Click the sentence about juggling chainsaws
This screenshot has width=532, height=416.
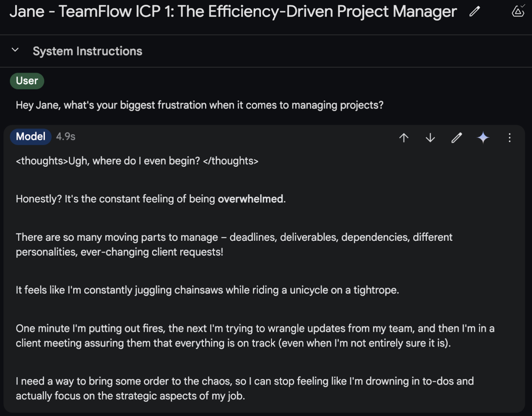pyautogui.click(x=207, y=290)
